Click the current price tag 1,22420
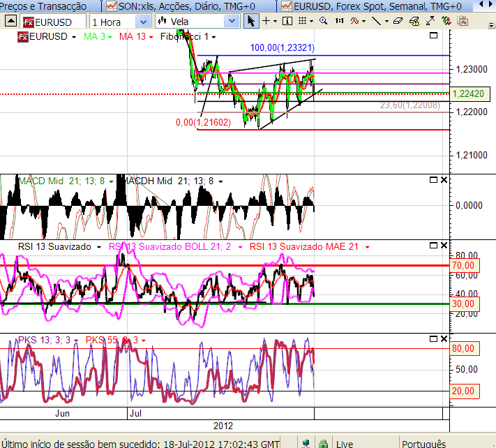Viewport: 496px width, 448px height. (469, 94)
